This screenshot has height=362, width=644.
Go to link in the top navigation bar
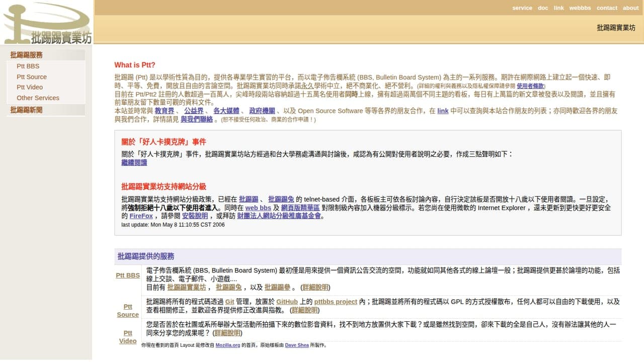tap(559, 8)
